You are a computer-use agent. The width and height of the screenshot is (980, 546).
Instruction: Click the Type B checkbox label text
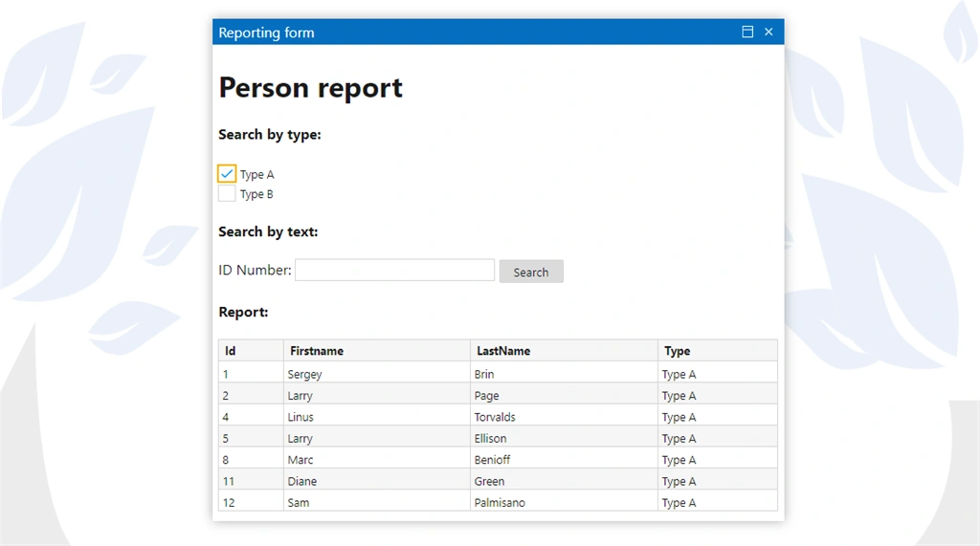(256, 194)
